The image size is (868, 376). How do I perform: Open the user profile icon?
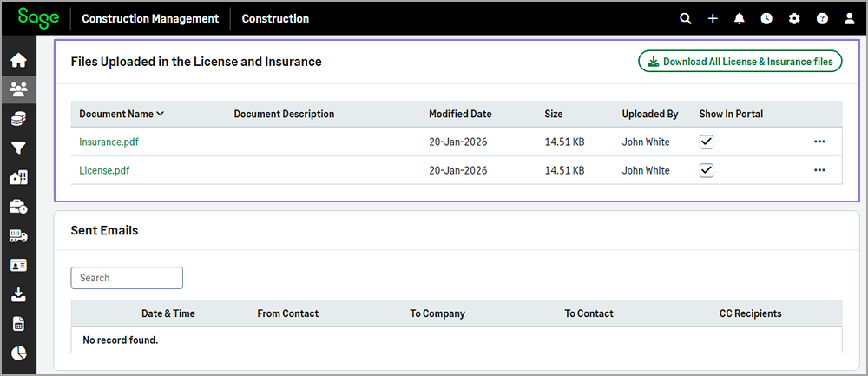point(850,18)
